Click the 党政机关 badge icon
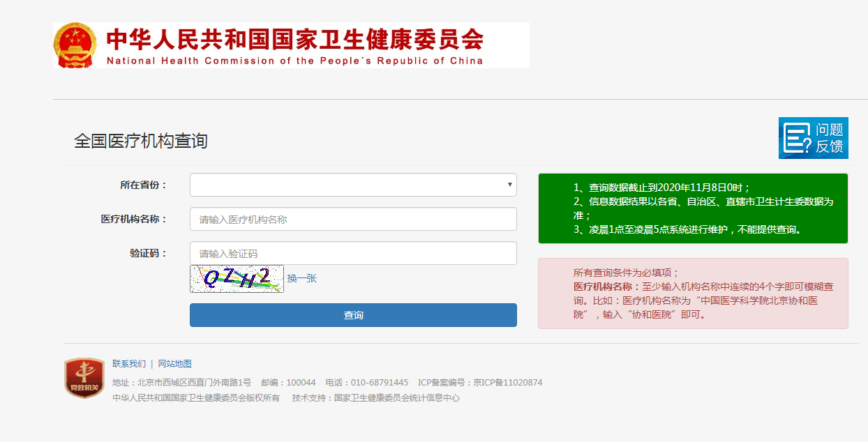 pyautogui.click(x=84, y=379)
